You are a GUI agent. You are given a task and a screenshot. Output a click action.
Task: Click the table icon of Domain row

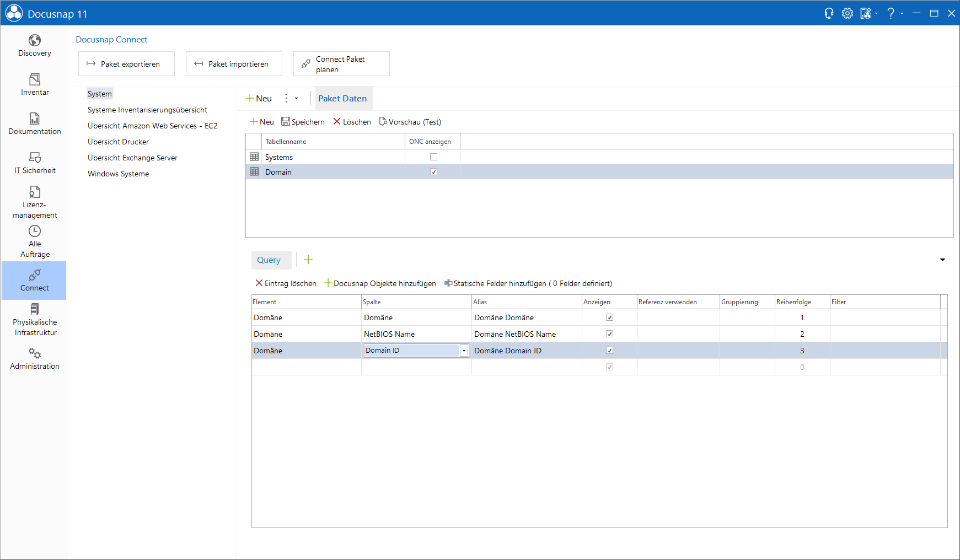[254, 172]
